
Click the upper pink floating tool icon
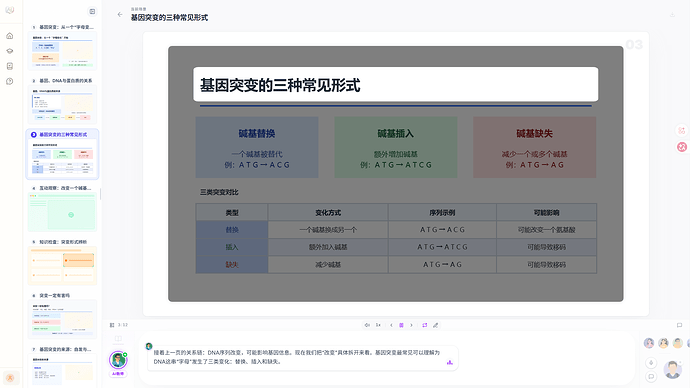682,131
